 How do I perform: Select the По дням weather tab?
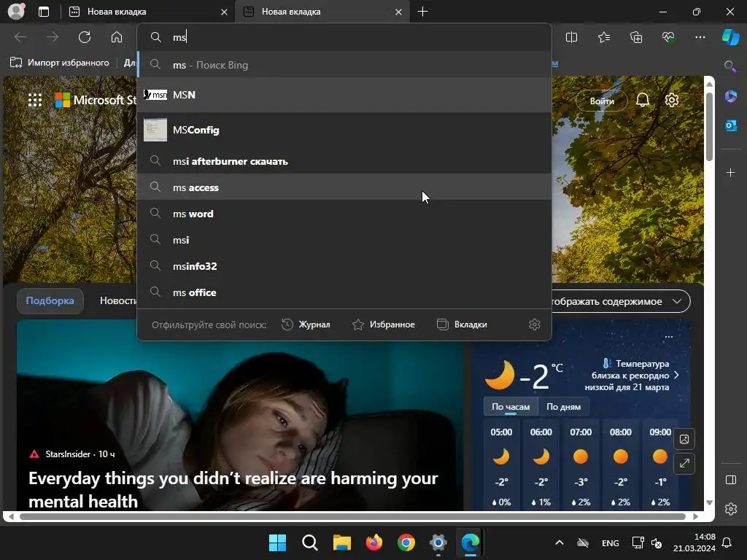(563, 407)
